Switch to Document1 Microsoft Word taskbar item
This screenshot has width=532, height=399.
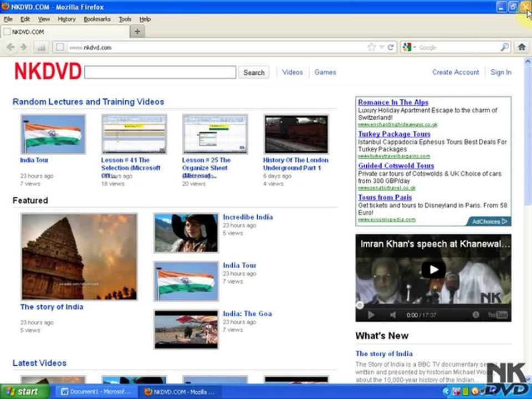tap(96, 392)
